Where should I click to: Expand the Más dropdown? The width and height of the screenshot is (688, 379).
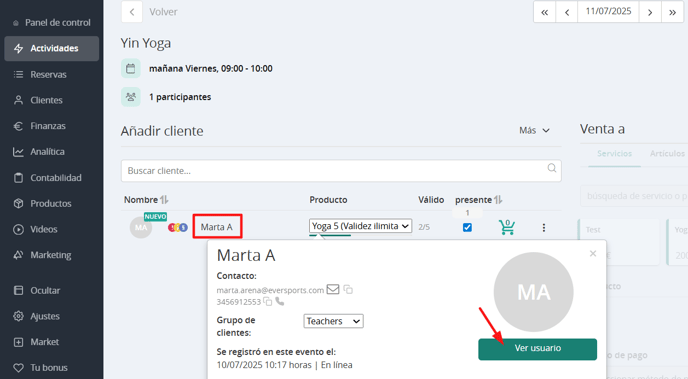[x=534, y=130]
